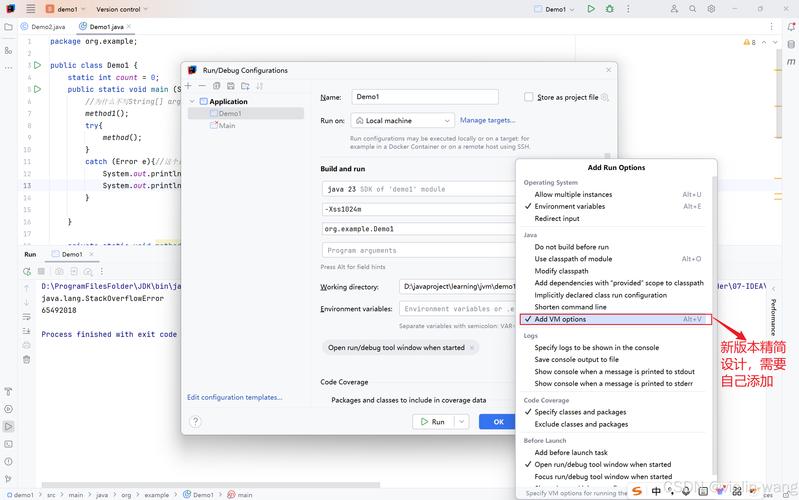Open help question mark in dialog
Screen dimensions: 799x500
[x=195, y=422]
